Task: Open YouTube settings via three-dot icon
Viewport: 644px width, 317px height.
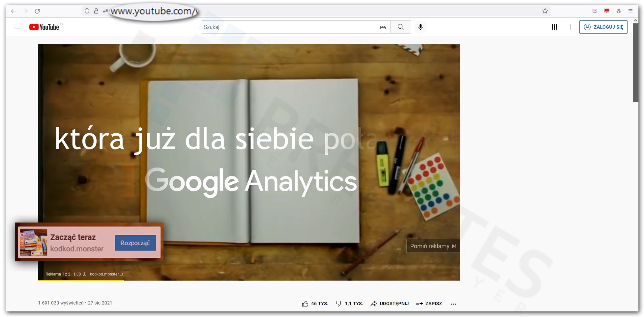Action: pos(570,27)
